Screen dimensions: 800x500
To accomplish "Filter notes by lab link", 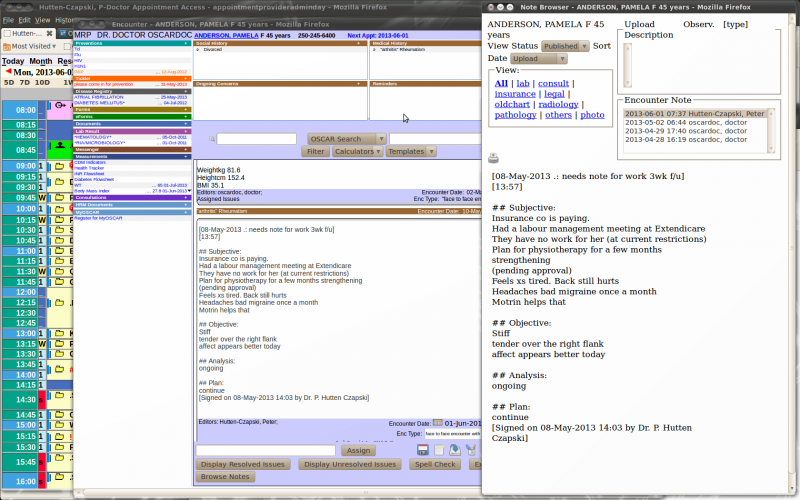I will click(x=523, y=83).
